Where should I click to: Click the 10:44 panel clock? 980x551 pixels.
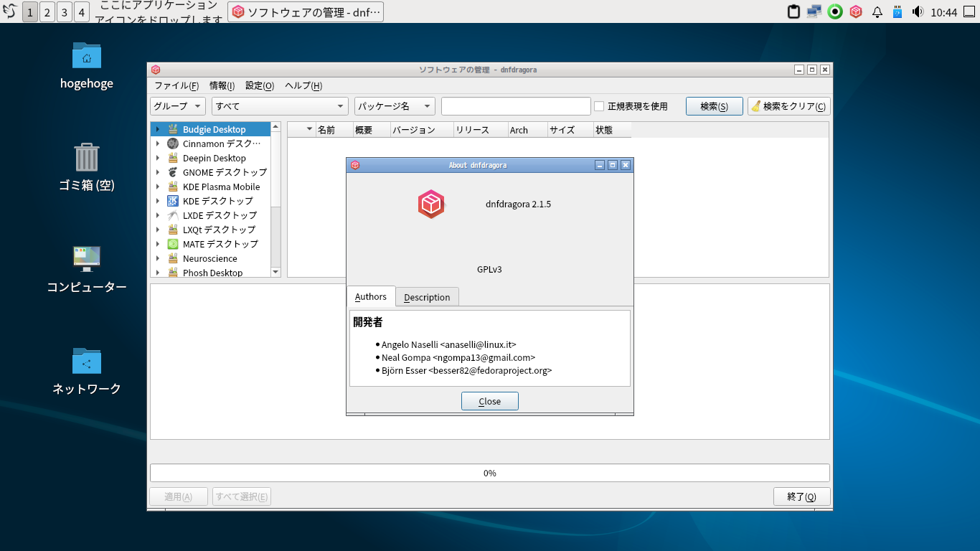pyautogui.click(x=943, y=12)
